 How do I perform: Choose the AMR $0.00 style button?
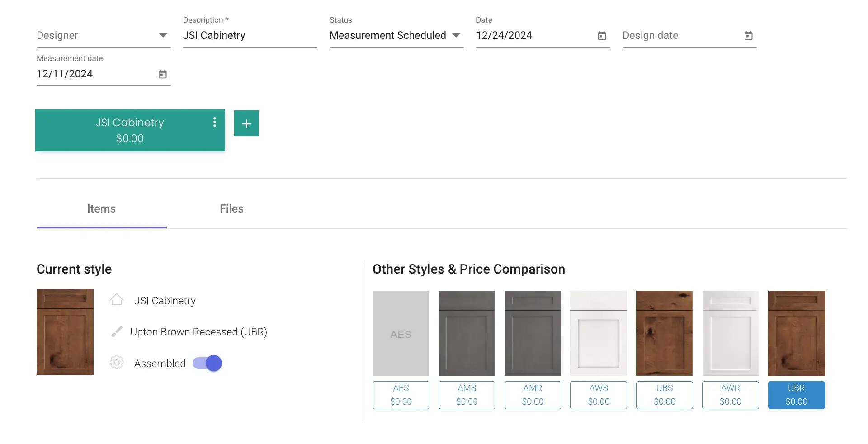[533, 395]
